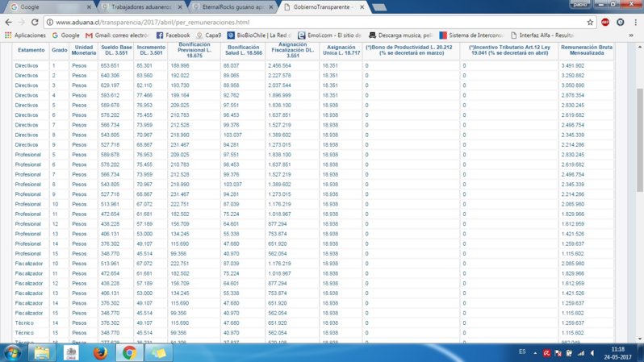This screenshot has height=362, width=644.
Task: Open the Google bookmark
Action: [65, 35]
